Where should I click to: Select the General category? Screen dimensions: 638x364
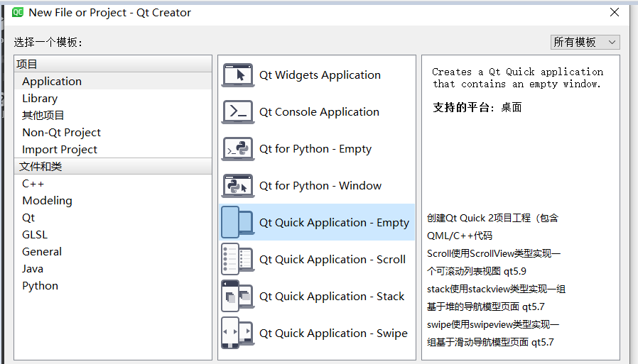tap(113, 252)
